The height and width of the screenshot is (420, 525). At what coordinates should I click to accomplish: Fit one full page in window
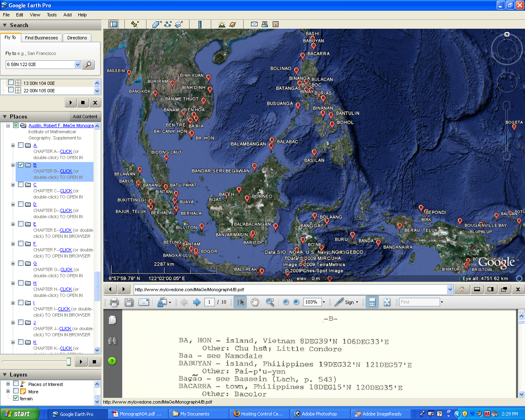[387, 302]
